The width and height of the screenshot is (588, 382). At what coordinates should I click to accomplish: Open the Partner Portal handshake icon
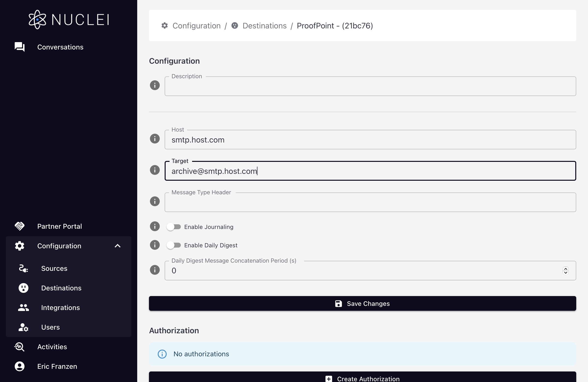20,226
